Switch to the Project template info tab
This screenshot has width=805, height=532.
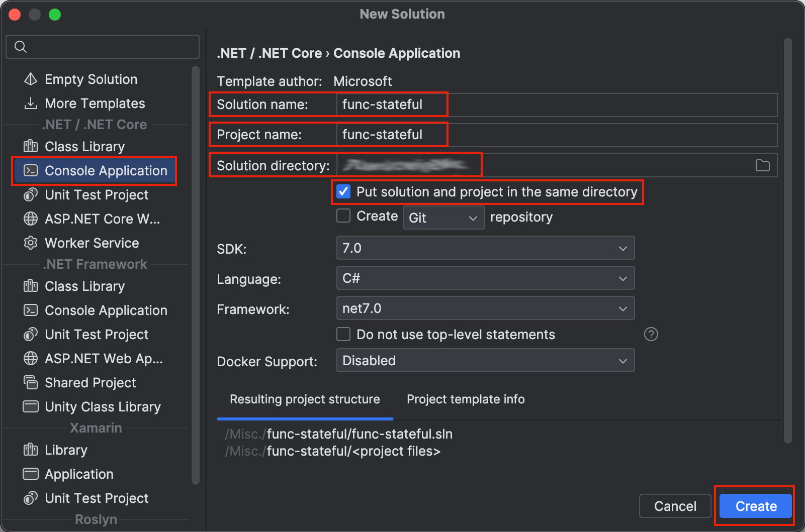pyautogui.click(x=466, y=399)
